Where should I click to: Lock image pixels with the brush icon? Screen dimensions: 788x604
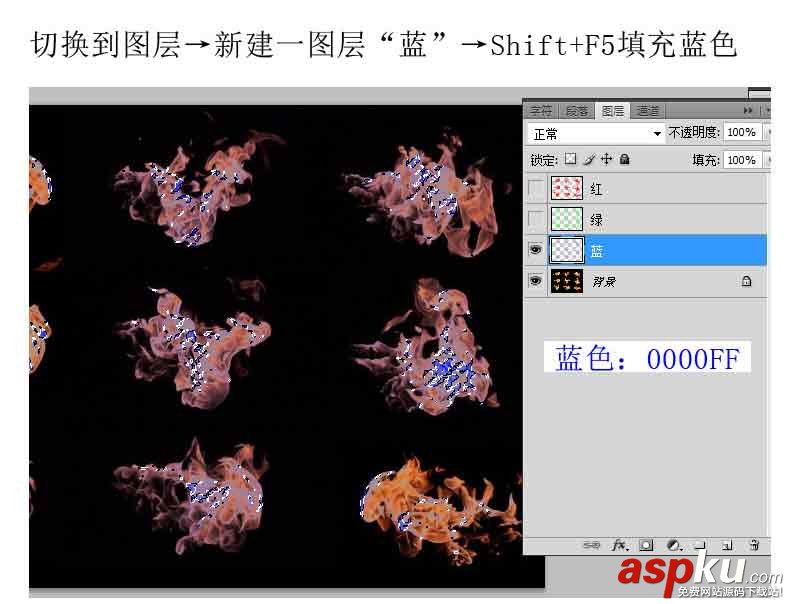point(589,159)
